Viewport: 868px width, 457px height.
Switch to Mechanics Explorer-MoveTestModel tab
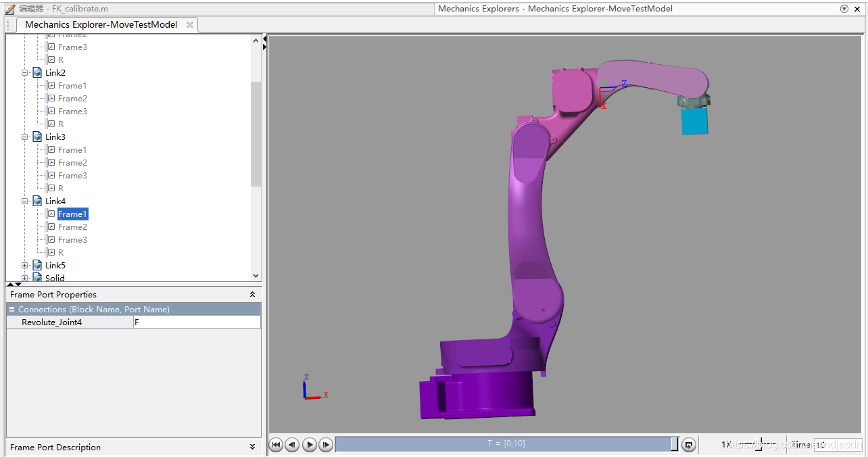click(x=101, y=24)
